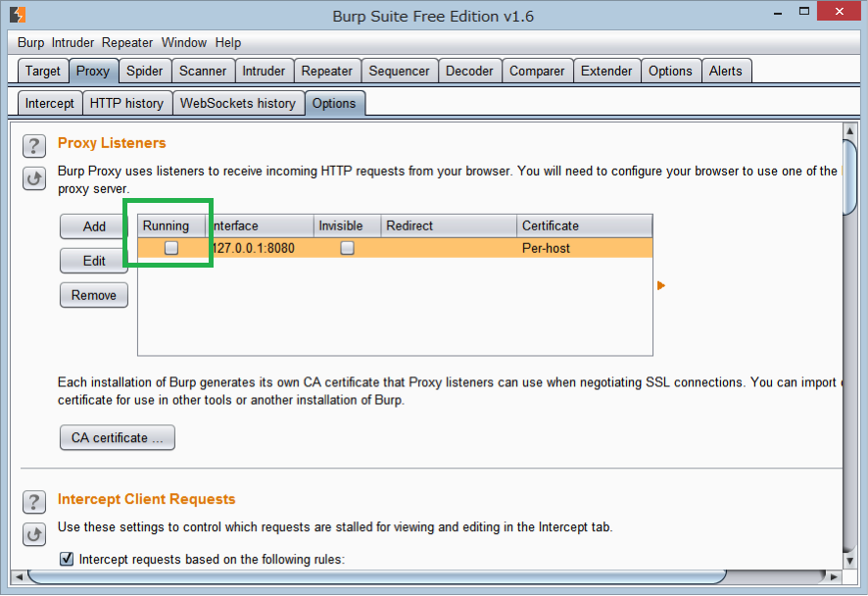Viewport: 868px width, 596px height.
Task: Switch to the Spider tab
Action: tap(144, 71)
